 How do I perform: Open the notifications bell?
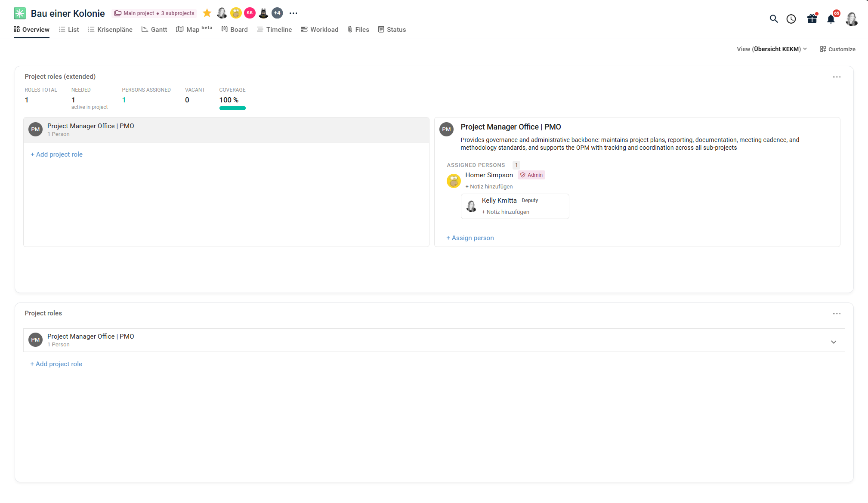point(831,19)
